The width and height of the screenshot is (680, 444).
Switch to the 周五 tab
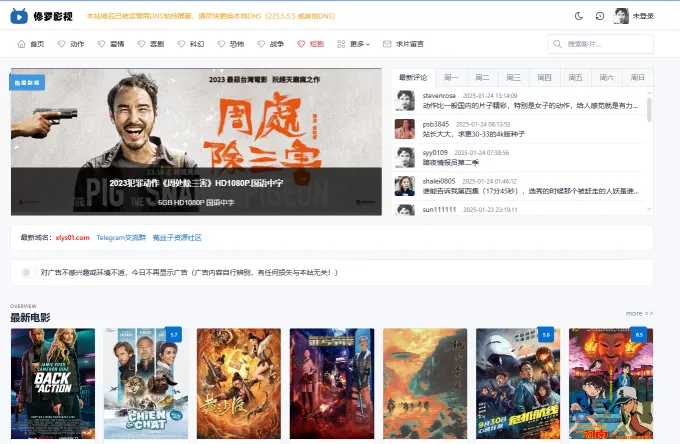pos(575,78)
